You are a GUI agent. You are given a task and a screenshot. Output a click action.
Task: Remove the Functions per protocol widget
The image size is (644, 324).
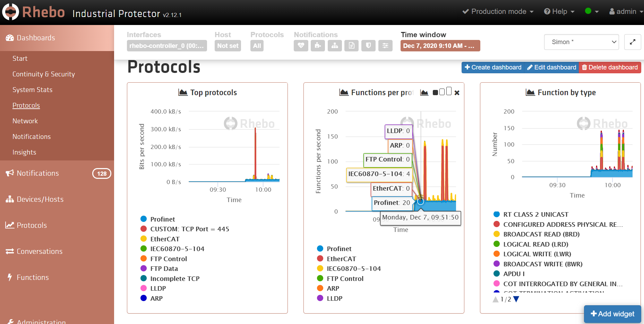click(x=457, y=93)
